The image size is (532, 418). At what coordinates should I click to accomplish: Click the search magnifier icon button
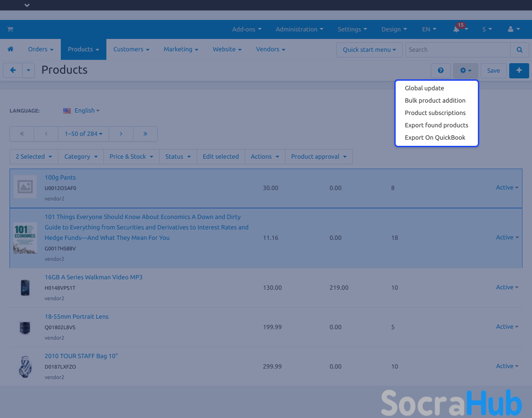[519, 50]
